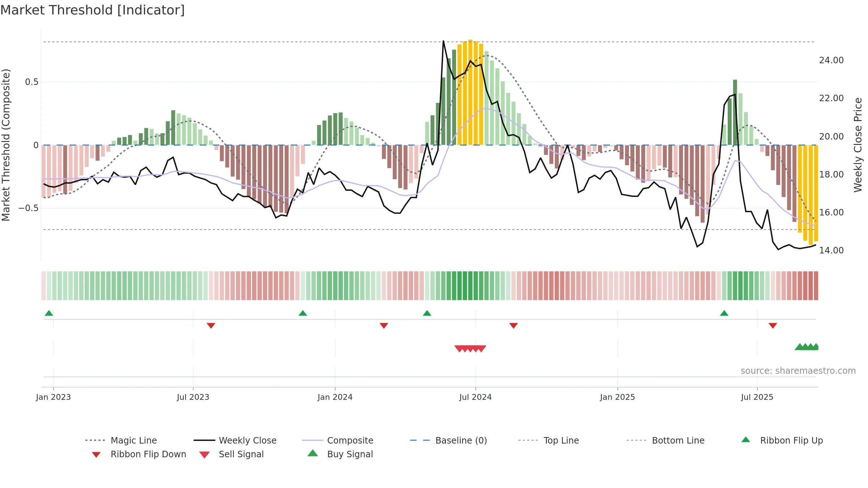The image size is (868, 488).
Task: Click the chart title Market Threshold [Indicator]
Action: point(93,10)
